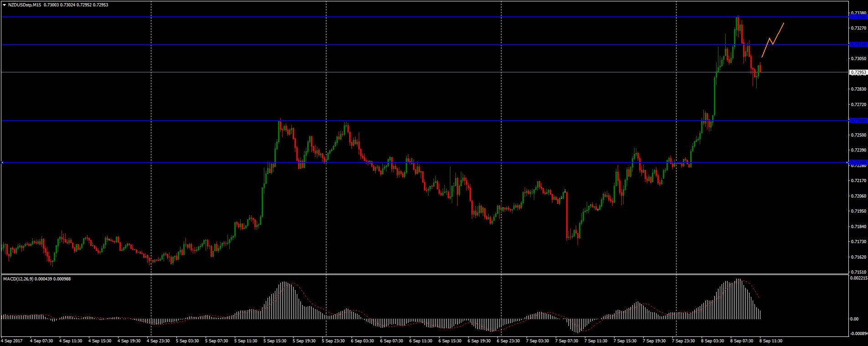Click the 6 Sep 11:30 time label
This screenshot has width=868, height=346.
point(421,341)
